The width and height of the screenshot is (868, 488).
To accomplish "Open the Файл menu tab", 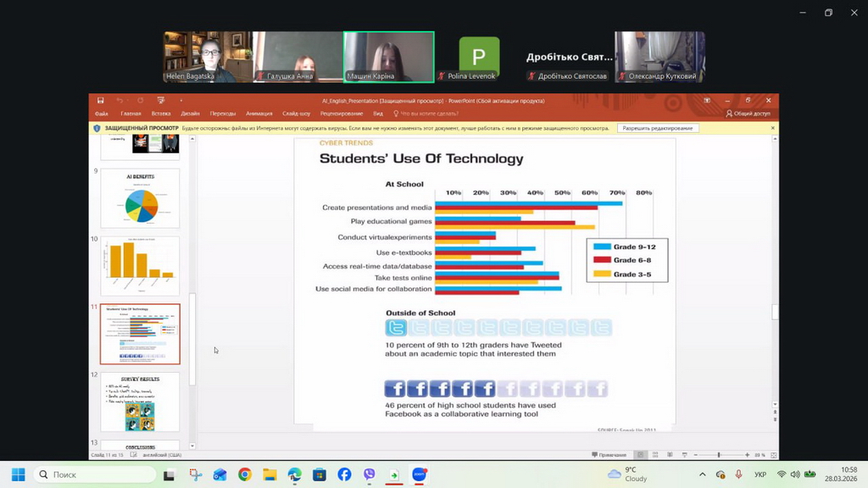I will [102, 114].
